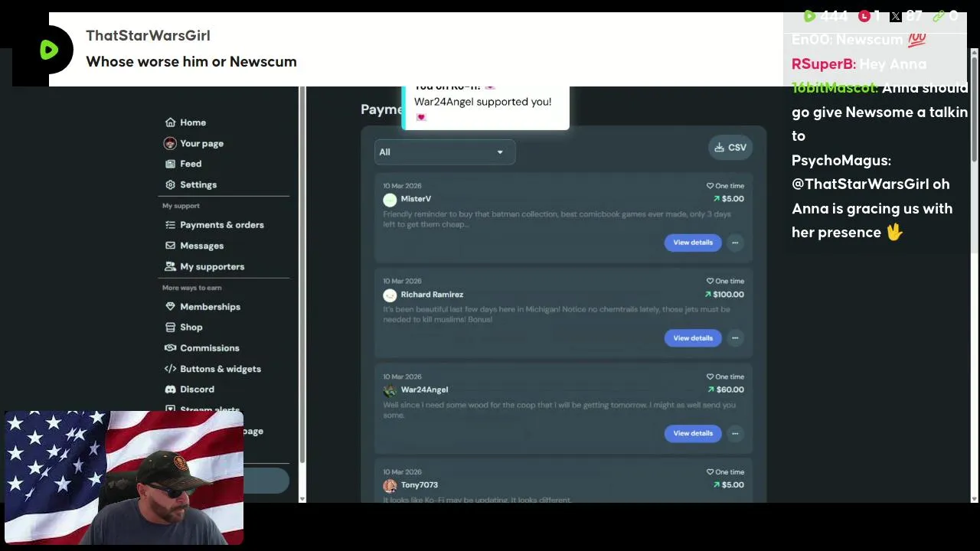Go to Feed in sidebar
This screenshot has width=980, height=551.
pyautogui.click(x=184, y=164)
